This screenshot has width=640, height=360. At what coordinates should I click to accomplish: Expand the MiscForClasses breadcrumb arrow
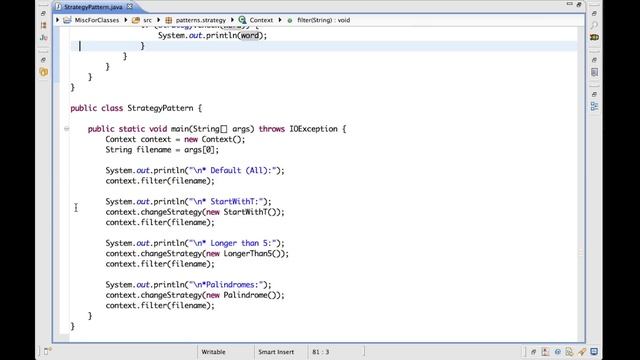(x=58, y=20)
